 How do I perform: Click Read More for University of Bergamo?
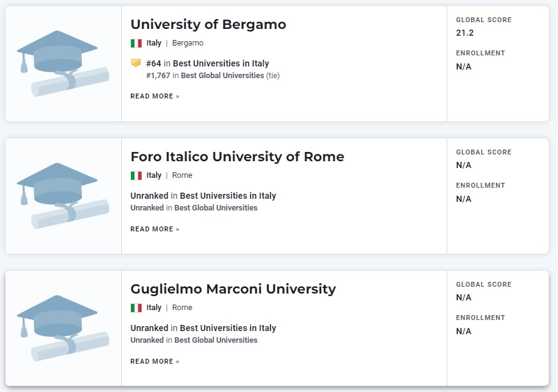pyautogui.click(x=155, y=96)
